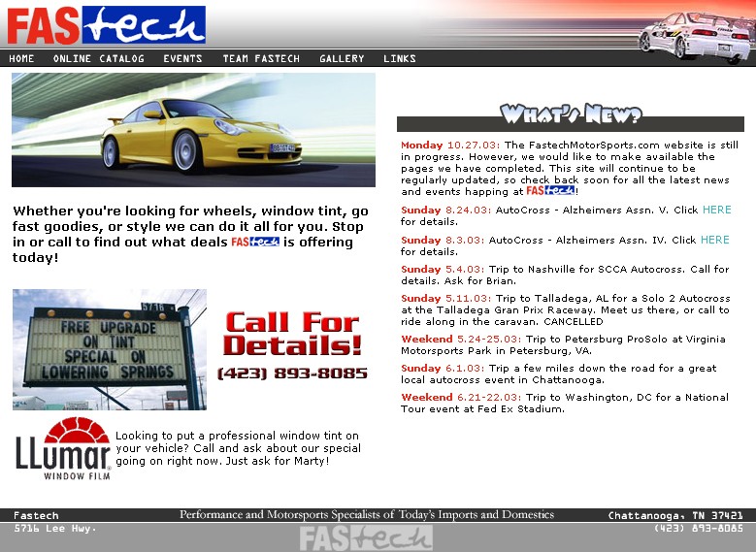Open the TEAM FASTECH page
This screenshot has height=552, width=756.
pyautogui.click(x=261, y=59)
